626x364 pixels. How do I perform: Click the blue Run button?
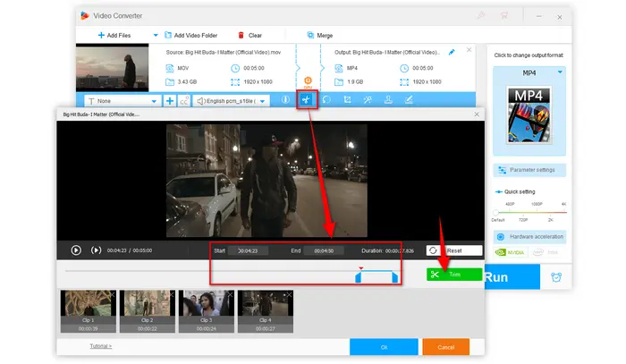(512, 277)
